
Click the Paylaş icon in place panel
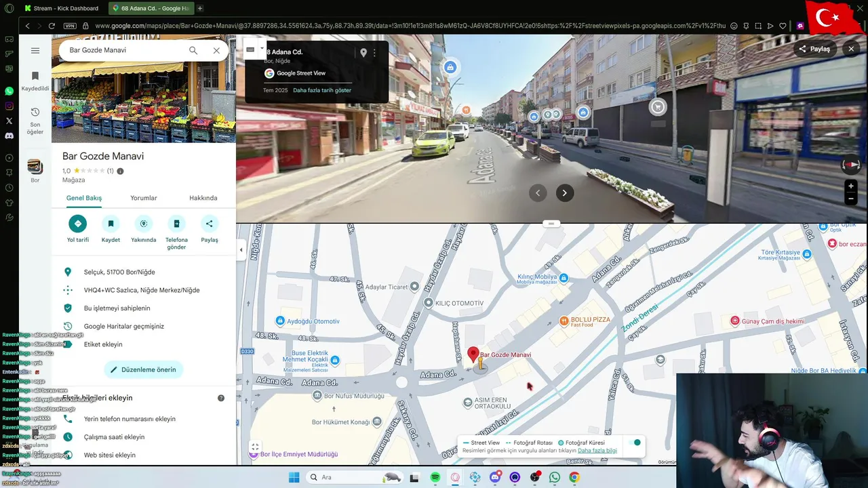[210, 224]
